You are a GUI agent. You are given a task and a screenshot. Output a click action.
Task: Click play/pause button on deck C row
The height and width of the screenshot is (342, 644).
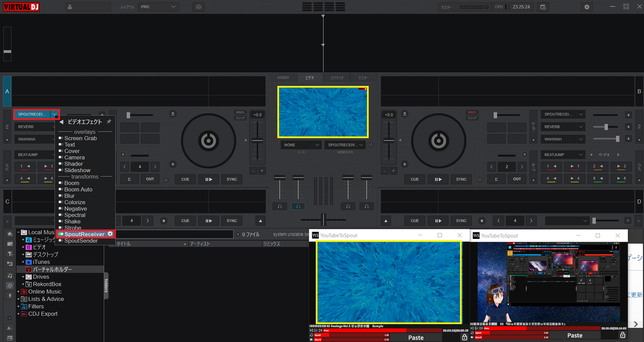pos(208,221)
